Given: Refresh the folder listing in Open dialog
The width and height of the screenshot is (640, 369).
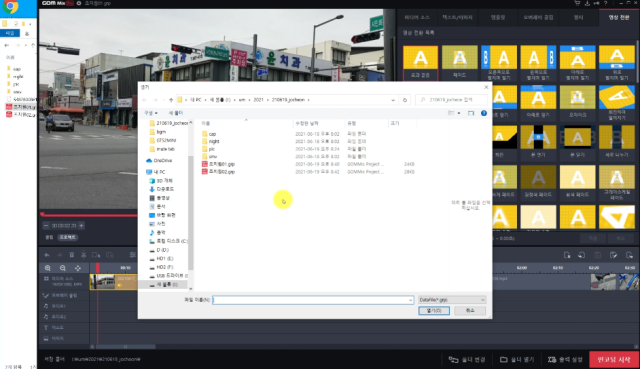Looking at the screenshot, I should click(405, 100).
